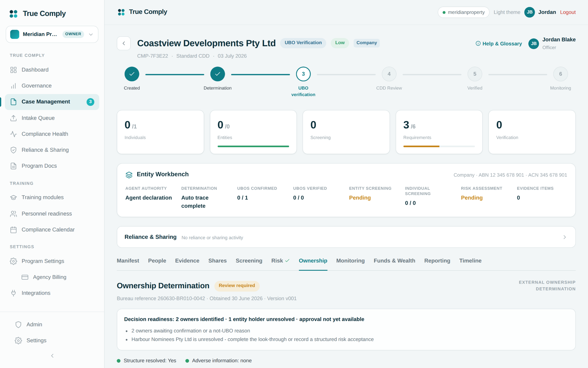Click the Monitoring step 6 circle

pos(560,74)
